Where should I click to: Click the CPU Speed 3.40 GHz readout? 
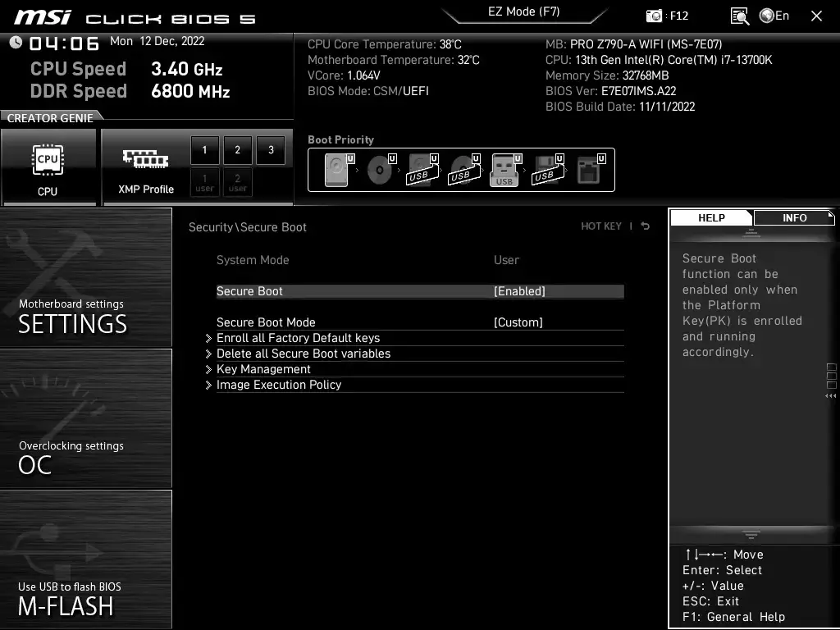point(126,69)
